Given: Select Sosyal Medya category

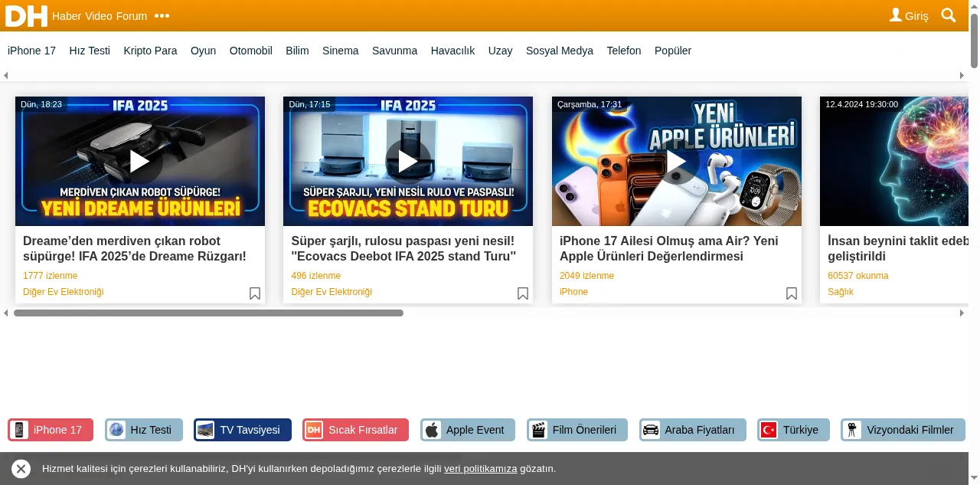Looking at the screenshot, I should [x=560, y=51].
